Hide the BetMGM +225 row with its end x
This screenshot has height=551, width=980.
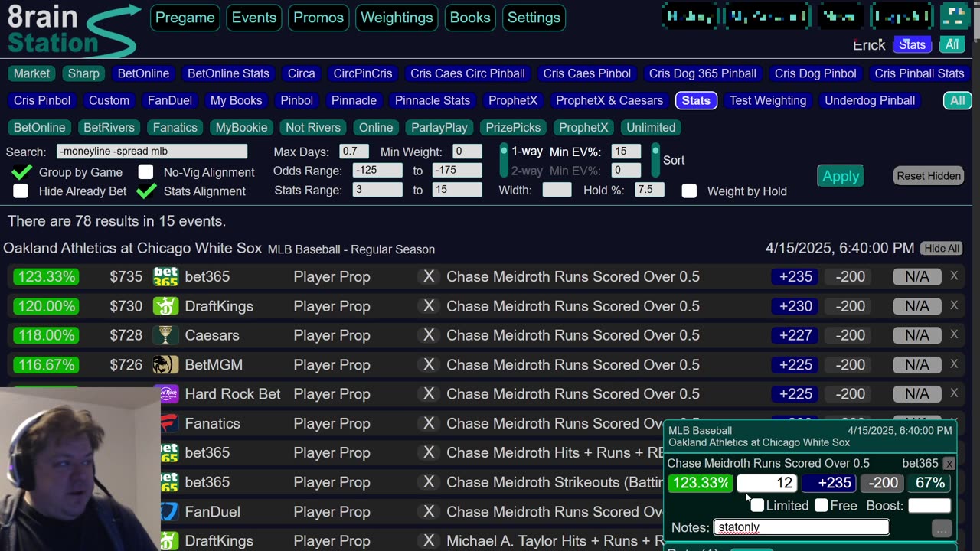[954, 364]
